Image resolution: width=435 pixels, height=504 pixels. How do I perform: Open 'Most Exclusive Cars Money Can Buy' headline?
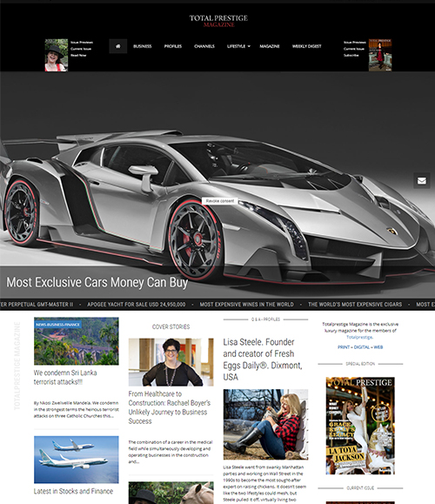97,282
